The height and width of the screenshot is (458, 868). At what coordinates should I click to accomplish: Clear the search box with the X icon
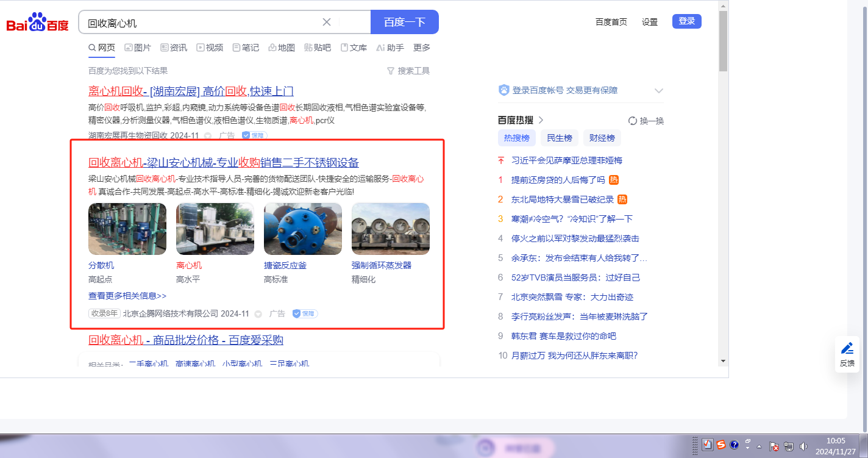tap(327, 22)
